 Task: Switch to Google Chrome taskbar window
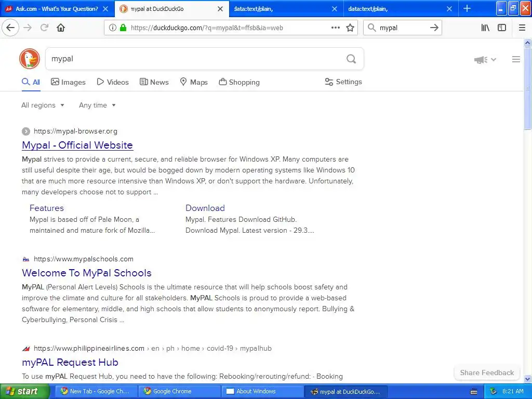pyautogui.click(x=179, y=392)
